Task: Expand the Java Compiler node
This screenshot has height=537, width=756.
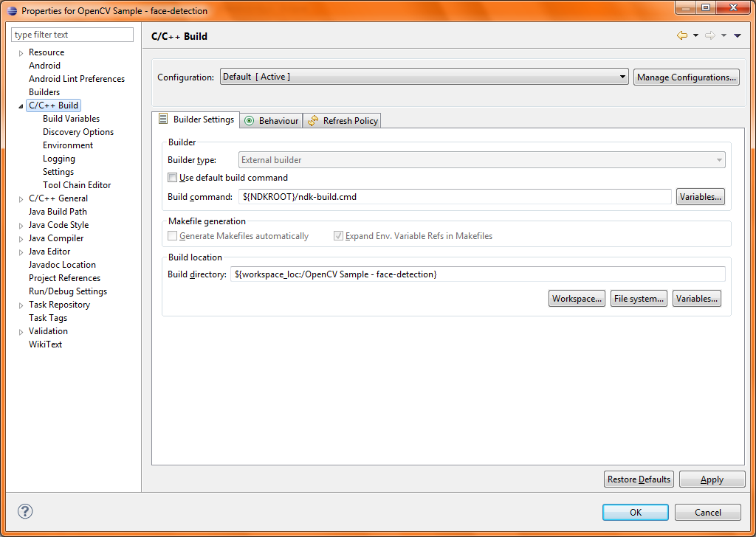Action: click(x=21, y=239)
